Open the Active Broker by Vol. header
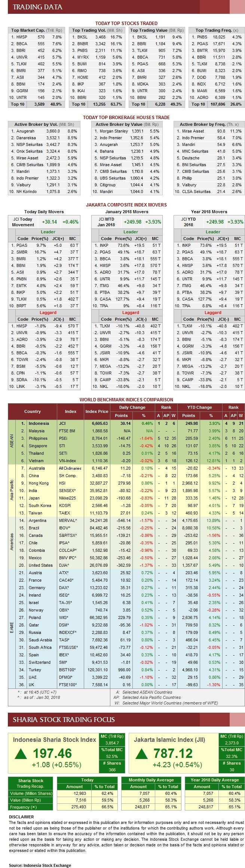This screenshot has height=868, width=245. [x=44, y=124]
